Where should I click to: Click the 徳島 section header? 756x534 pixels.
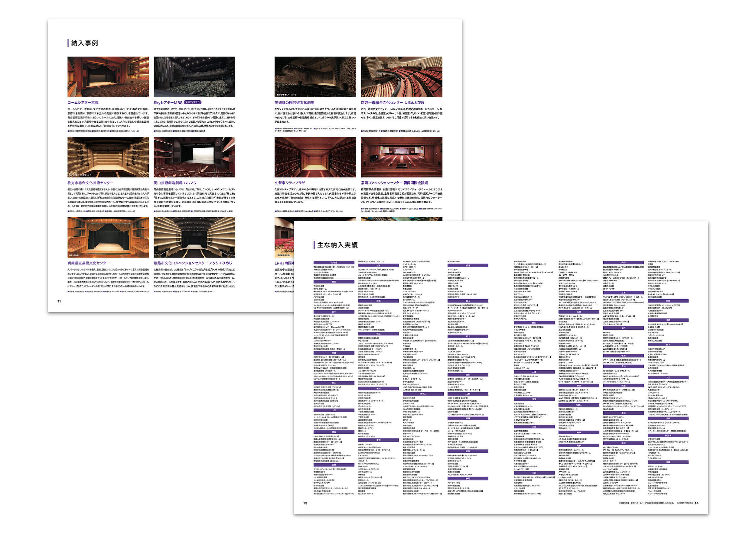click(623, 356)
